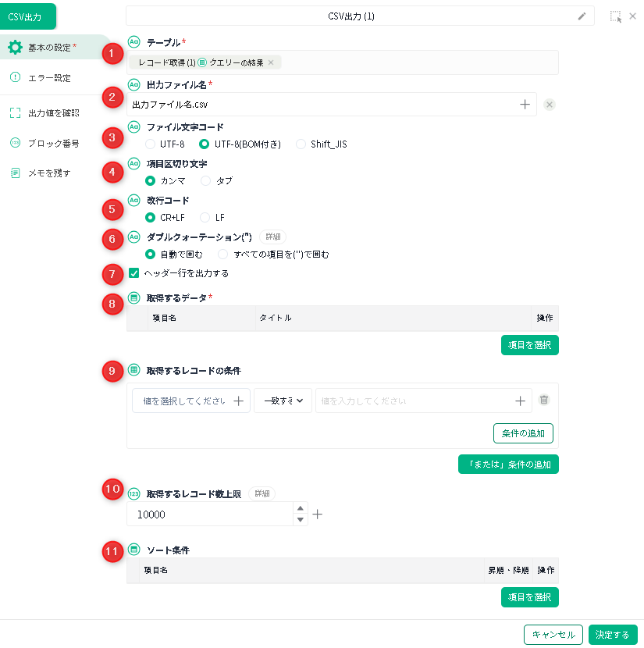Clear the 出力ファイル名 field with the round x icon
Screen dimensions: 644x648
[550, 105]
